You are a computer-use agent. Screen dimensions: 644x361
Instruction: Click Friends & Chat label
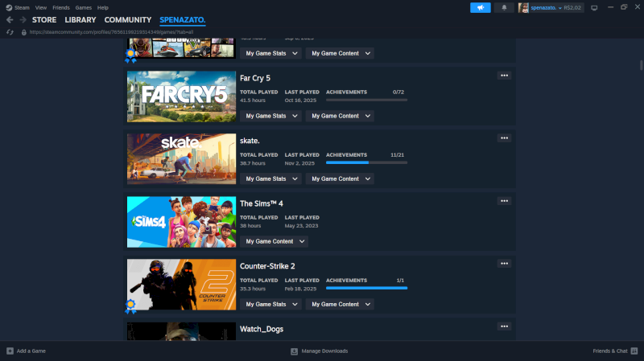coord(610,351)
